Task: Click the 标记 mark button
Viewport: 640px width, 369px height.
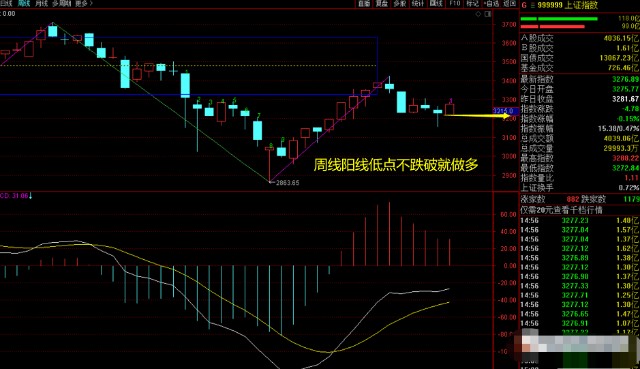Action: point(472,3)
